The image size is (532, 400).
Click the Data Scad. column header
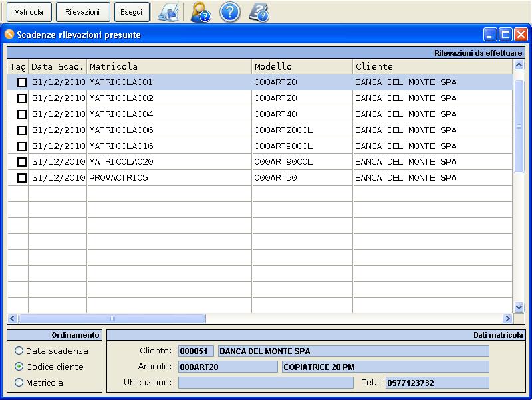coord(58,67)
